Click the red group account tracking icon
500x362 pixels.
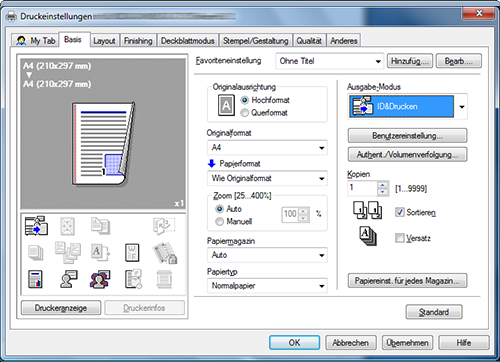100,279
